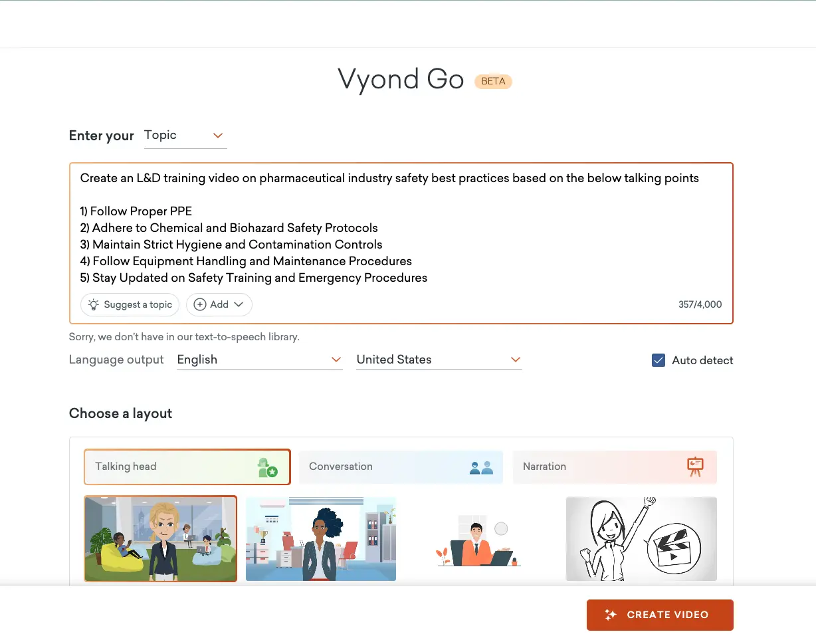The image size is (816, 644).
Task: Click the lightbulb icon in Suggest a topic
Action: coord(93,304)
